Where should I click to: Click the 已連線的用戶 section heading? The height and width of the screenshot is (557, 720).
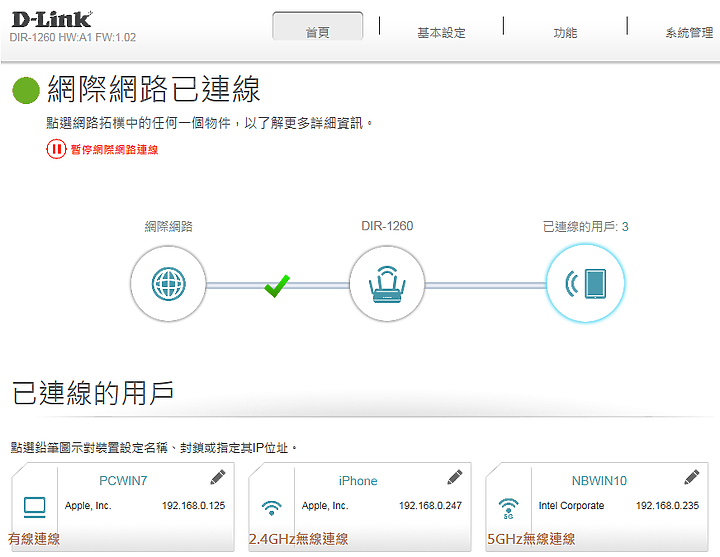pyautogui.click(x=92, y=393)
